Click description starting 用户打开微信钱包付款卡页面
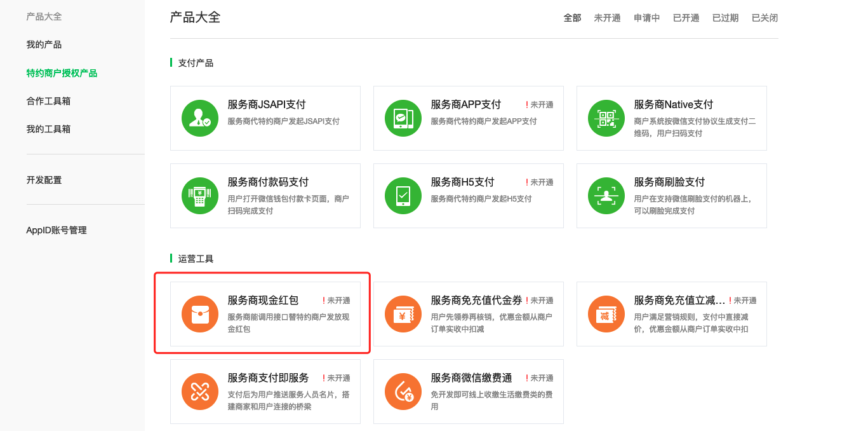868x431 pixels. [x=288, y=205]
